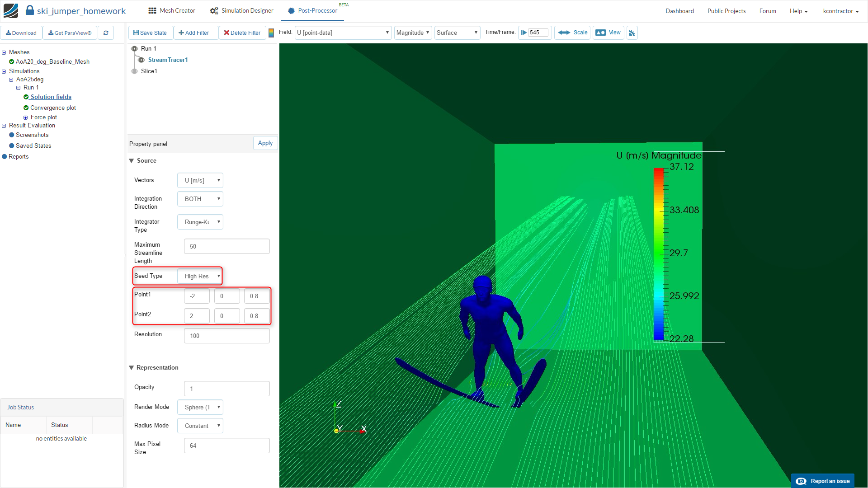Screen dimensions: 868x488
Task: Click the running-figure icon after View
Action: 632,33
